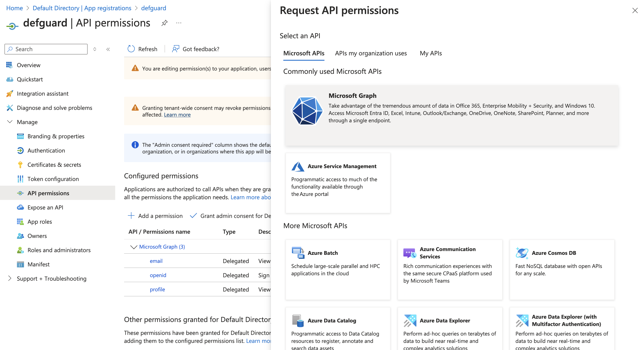Click the Got feedback icon

pos(175,49)
